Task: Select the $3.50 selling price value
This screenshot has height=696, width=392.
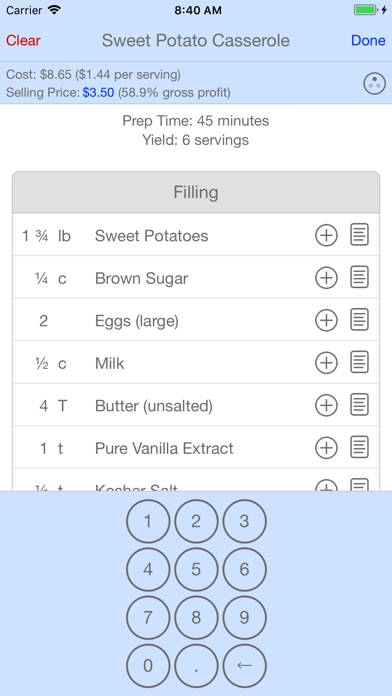Action: click(x=98, y=93)
